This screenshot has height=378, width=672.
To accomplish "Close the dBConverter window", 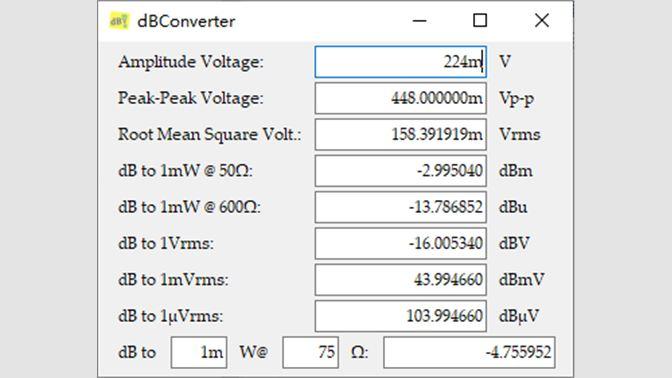I will pos(542,21).
